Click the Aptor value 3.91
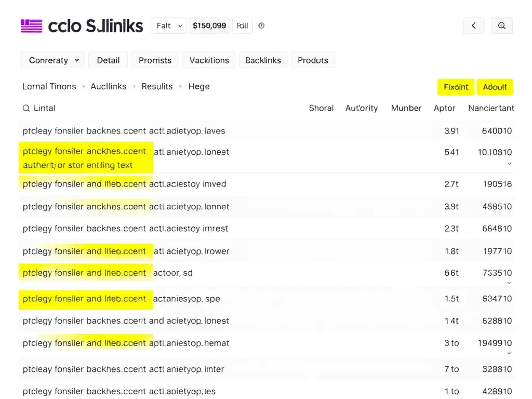532x399 pixels. [x=451, y=131]
